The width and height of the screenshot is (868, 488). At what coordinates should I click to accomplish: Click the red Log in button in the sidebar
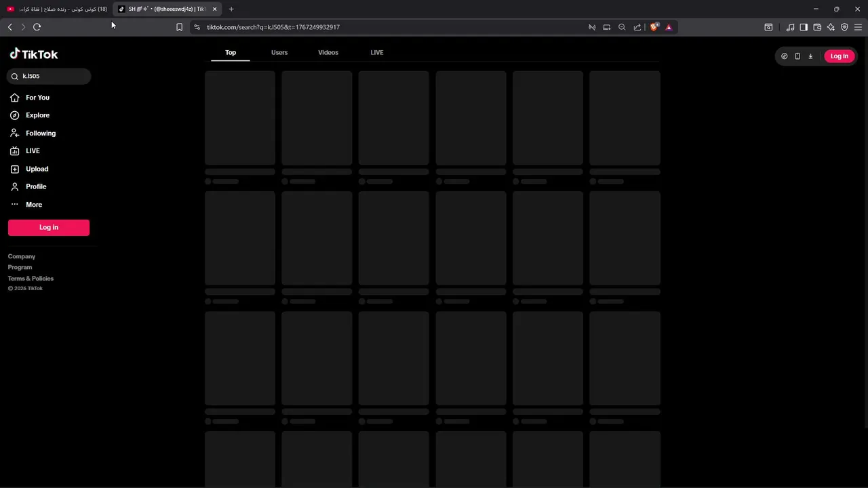pyautogui.click(x=49, y=228)
